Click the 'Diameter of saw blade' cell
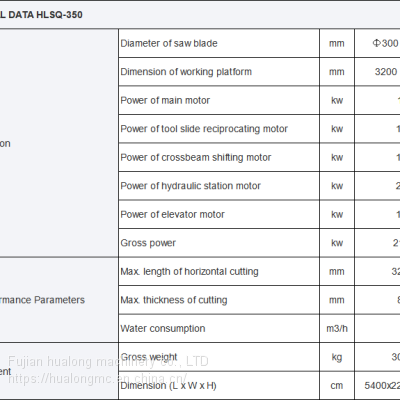The height and width of the screenshot is (400, 400). [219, 43]
